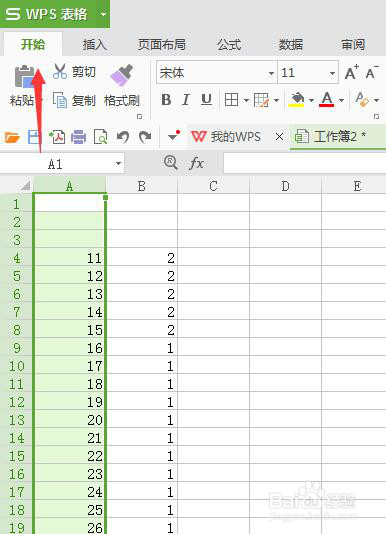Click the Name Box showing A1

tap(55, 164)
